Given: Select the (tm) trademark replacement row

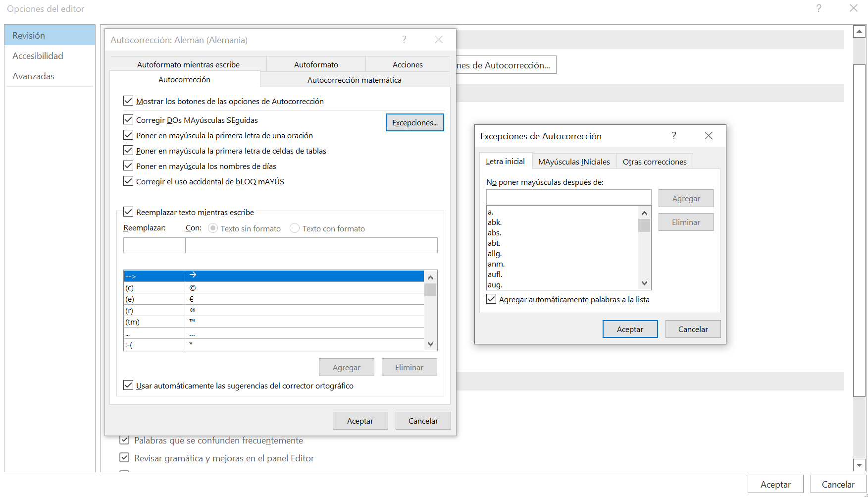Looking at the screenshot, I should [x=274, y=322].
